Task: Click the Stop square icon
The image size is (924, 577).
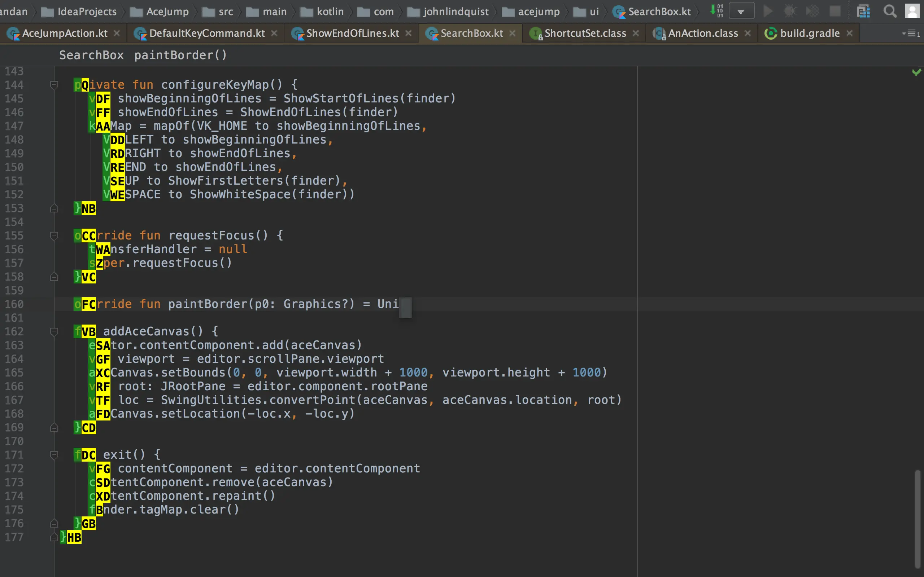Action: pyautogui.click(x=835, y=12)
